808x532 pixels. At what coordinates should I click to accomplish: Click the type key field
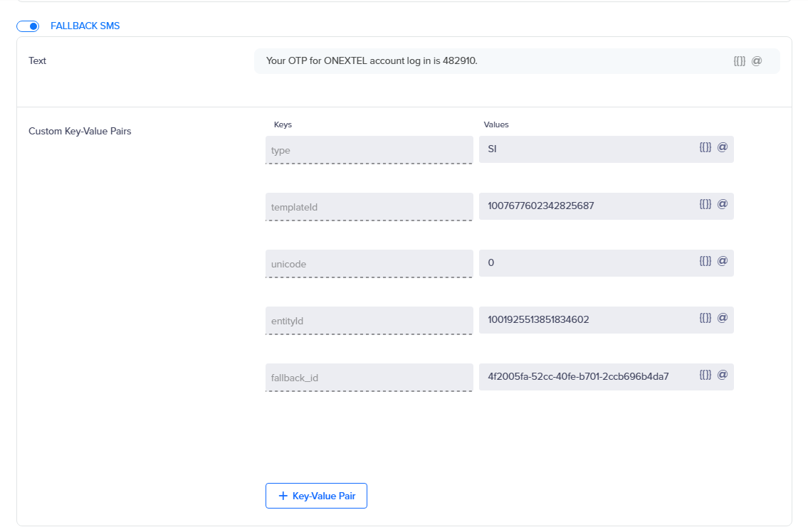tap(369, 150)
